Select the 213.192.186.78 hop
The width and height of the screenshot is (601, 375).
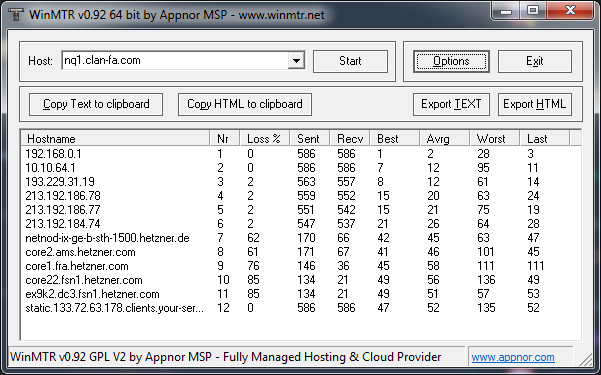(x=301, y=196)
